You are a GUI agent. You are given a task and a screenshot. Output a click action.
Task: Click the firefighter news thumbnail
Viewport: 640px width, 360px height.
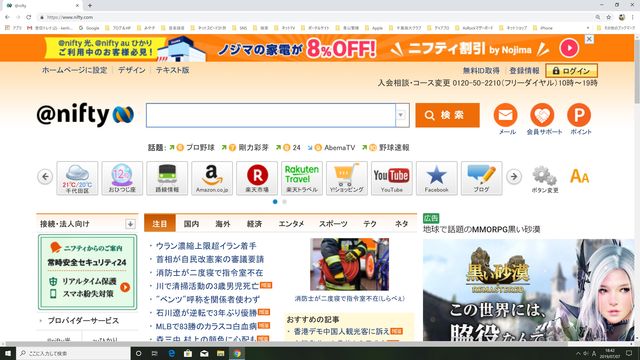pyautogui.click(x=349, y=264)
